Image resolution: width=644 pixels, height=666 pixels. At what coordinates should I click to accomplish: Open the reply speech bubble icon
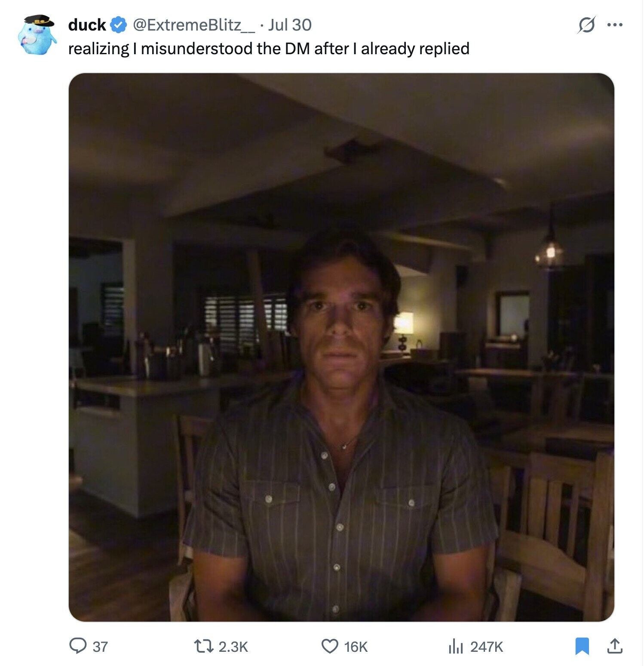tap(78, 646)
